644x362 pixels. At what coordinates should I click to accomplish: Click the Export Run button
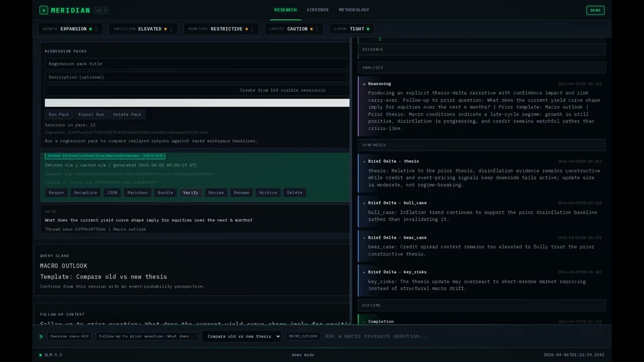click(x=91, y=115)
